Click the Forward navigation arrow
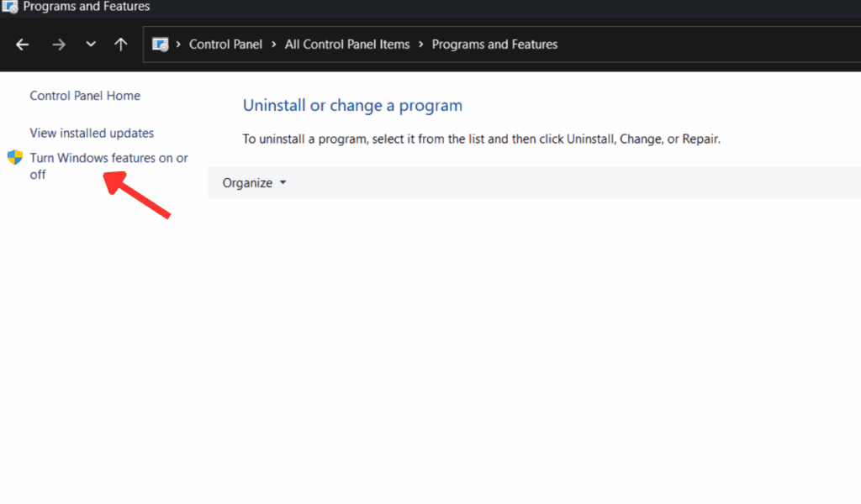This screenshot has height=504, width=861. coord(59,45)
